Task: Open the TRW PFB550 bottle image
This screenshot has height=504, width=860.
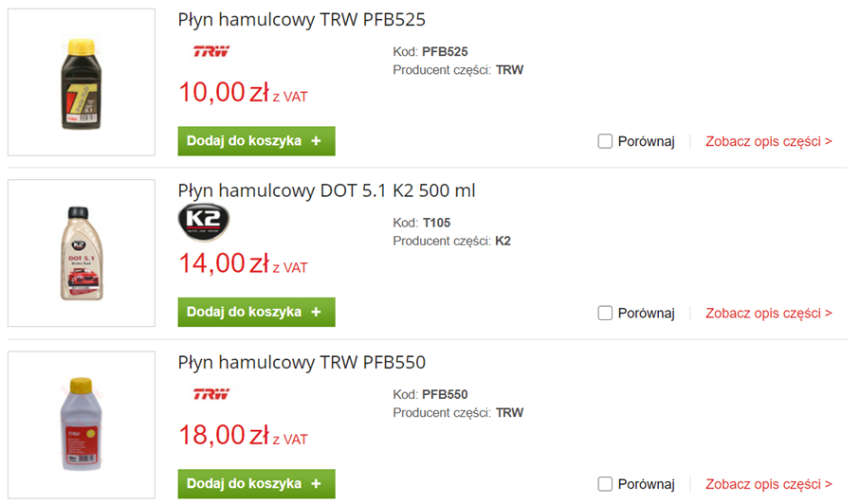Action: (81, 424)
